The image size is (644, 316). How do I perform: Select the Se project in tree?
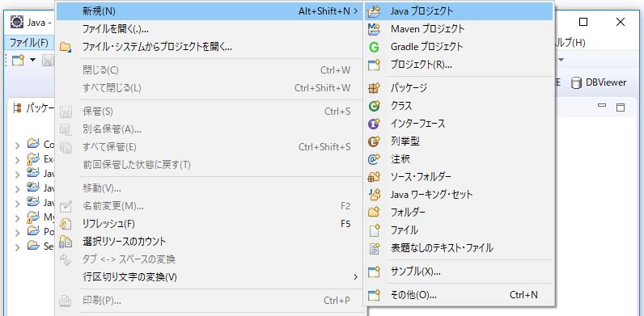click(41, 246)
